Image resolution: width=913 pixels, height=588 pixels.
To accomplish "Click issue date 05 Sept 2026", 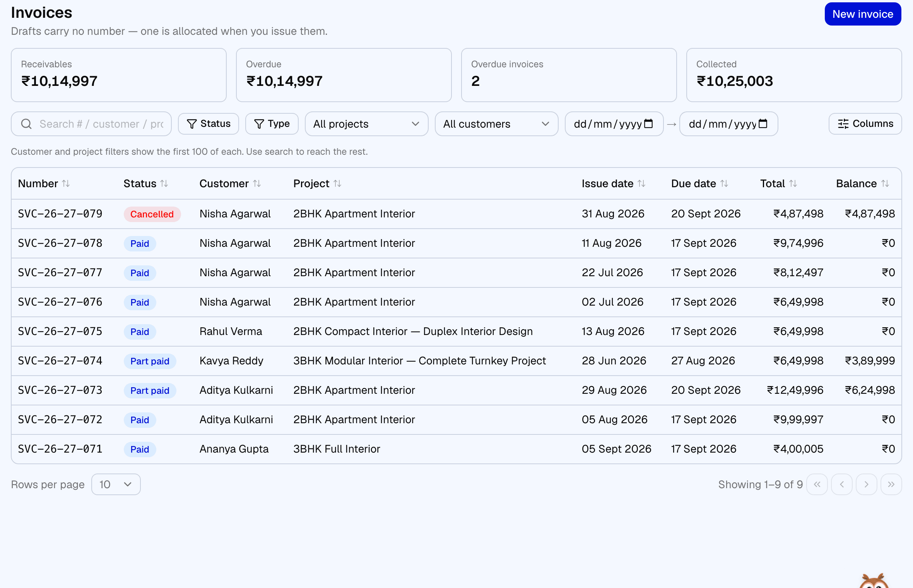I will point(617,449).
